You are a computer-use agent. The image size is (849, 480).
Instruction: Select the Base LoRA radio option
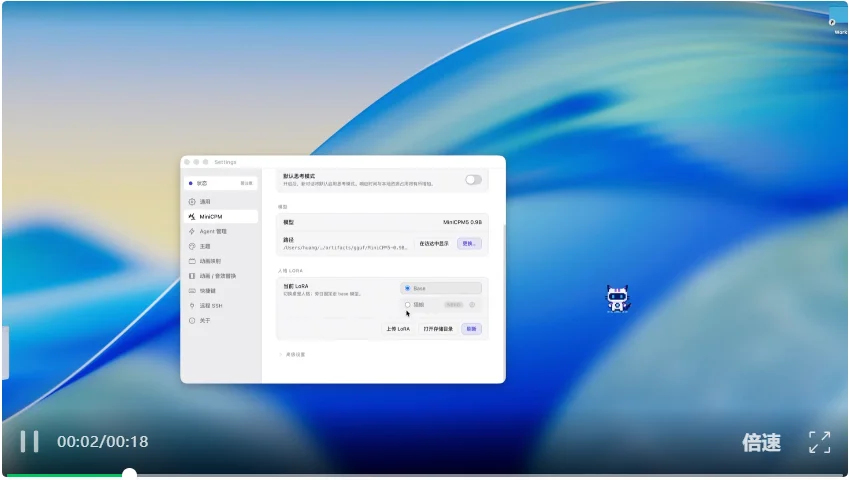tap(441, 288)
